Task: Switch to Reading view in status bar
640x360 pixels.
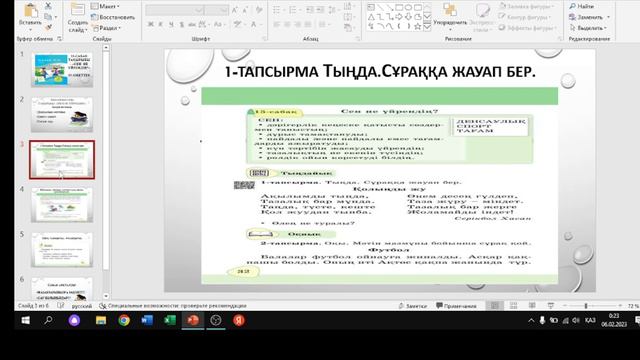Action: click(x=532, y=305)
